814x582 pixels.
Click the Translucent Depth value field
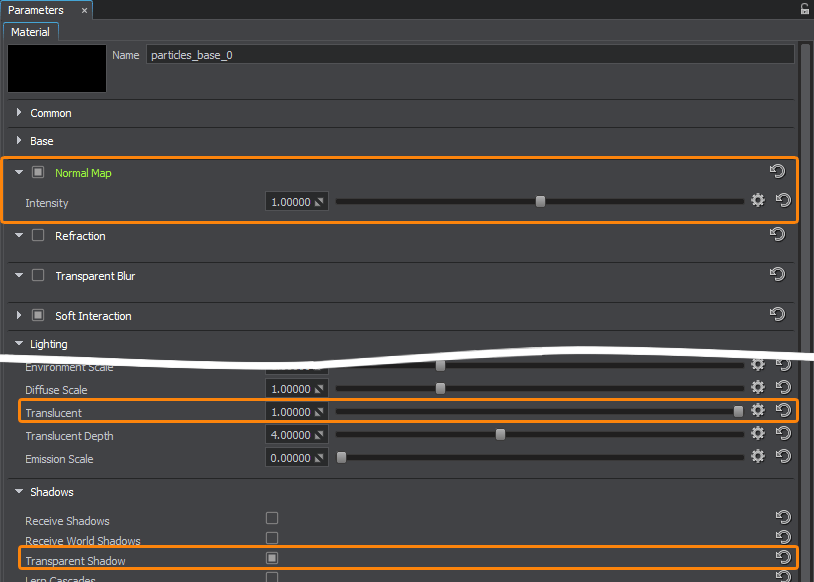click(296, 435)
